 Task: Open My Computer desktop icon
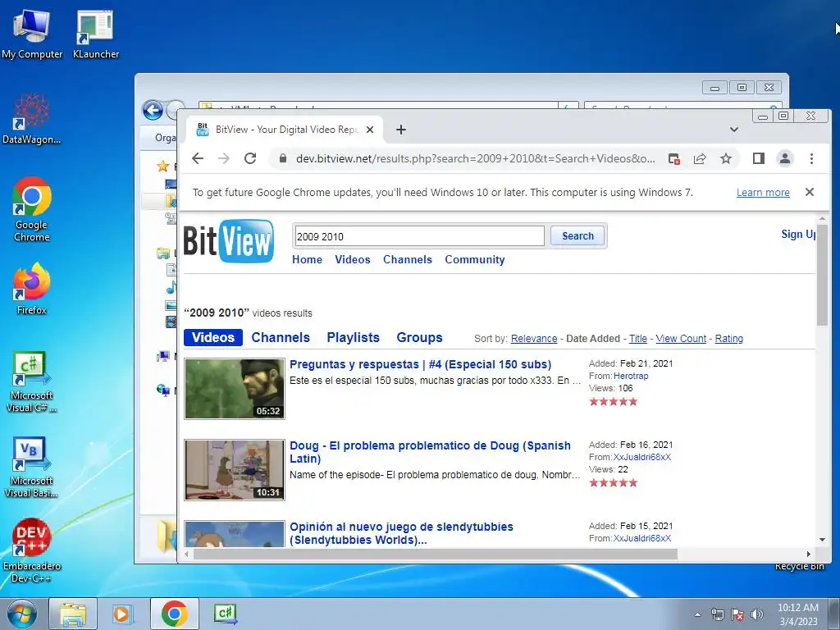32,34
